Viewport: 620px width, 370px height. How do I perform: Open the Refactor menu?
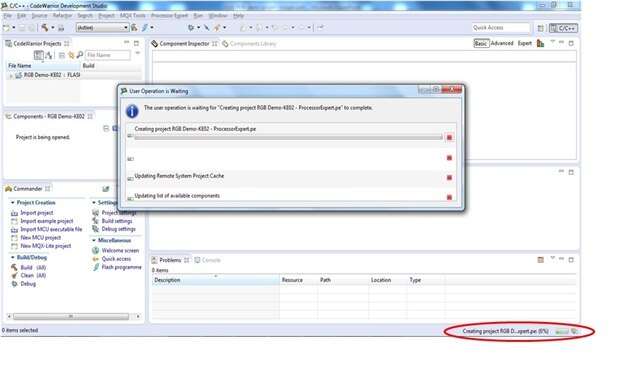coord(62,15)
